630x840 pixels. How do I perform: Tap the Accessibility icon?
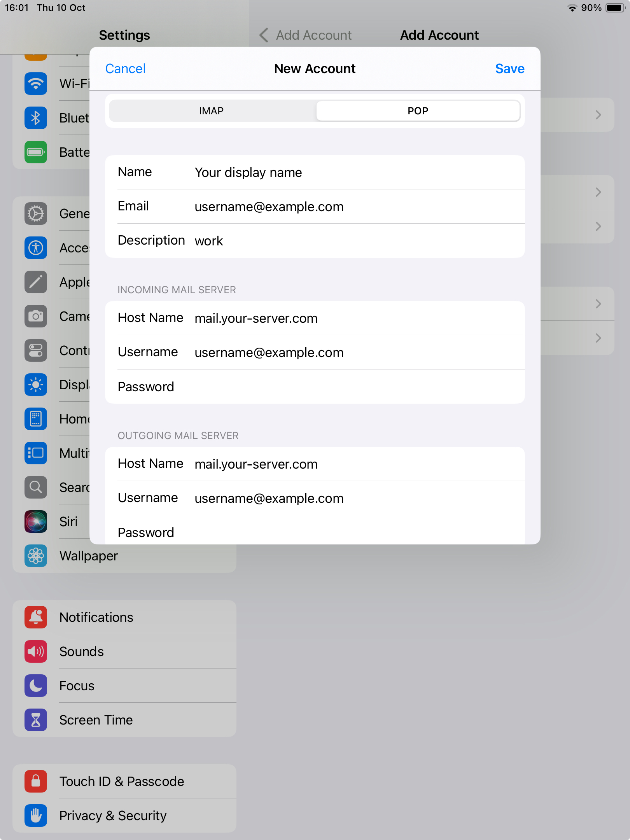click(36, 248)
